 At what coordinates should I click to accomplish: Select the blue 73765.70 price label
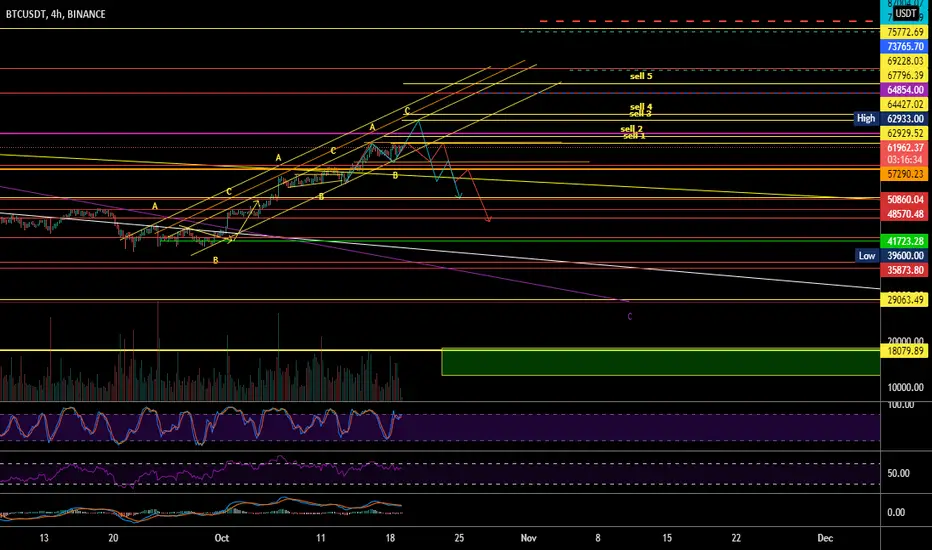pyautogui.click(x=905, y=46)
